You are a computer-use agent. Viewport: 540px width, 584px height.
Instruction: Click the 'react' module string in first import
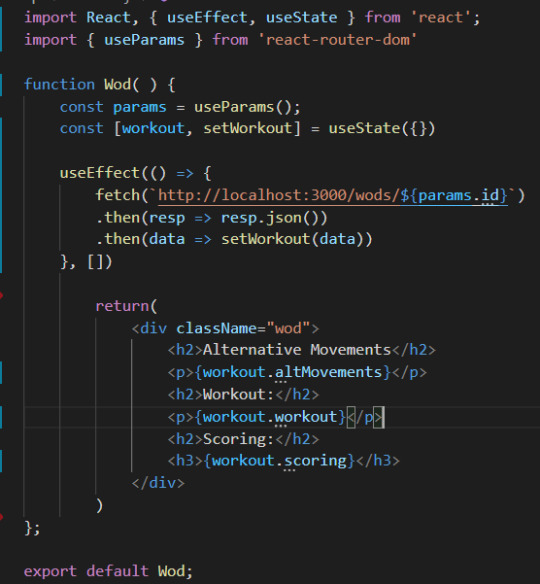click(441, 18)
